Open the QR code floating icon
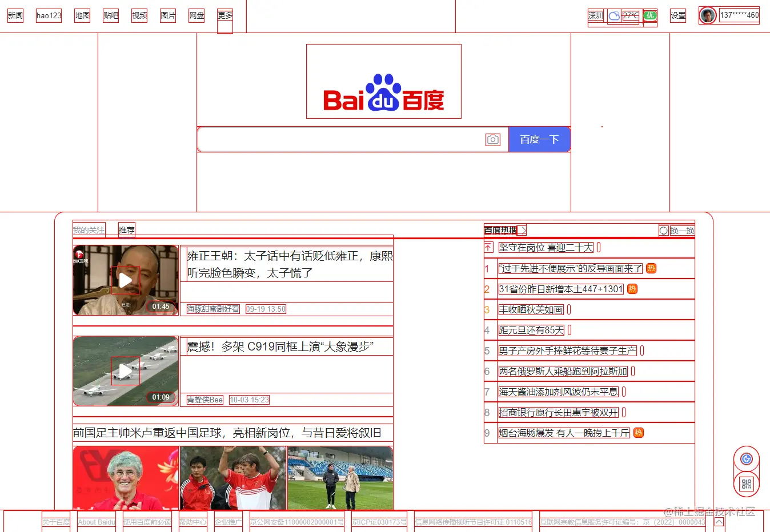The height and width of the screenshot is (532, 770). point(747,485)
